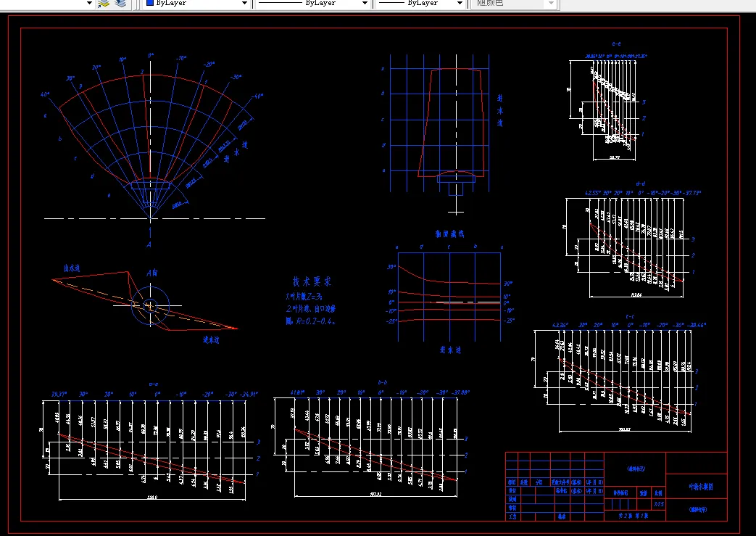
Task: Open the linetype ByLayer dropdown
Action: 364,4
